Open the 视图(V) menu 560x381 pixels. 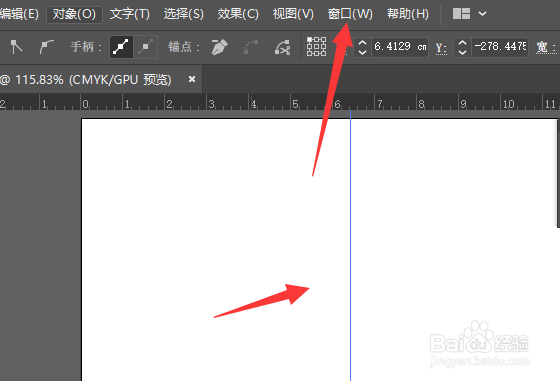tap(293, 14)
